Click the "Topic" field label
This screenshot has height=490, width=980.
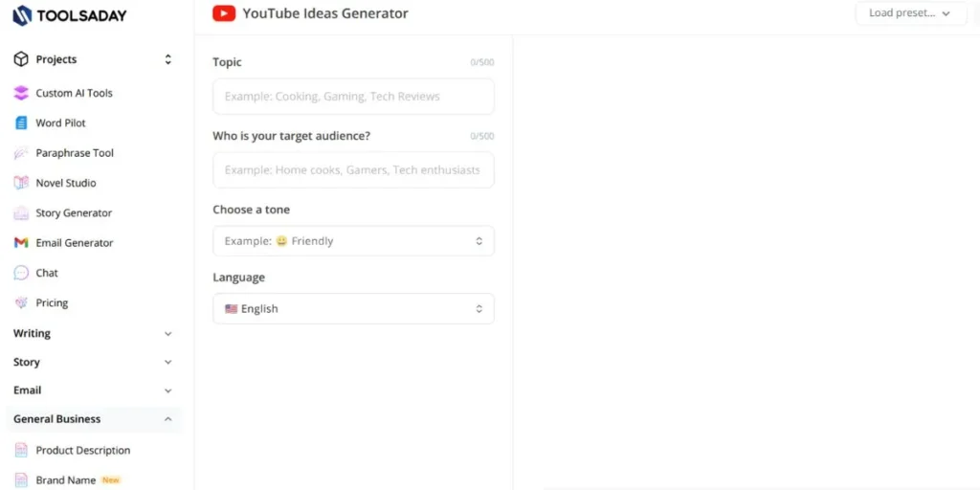[x=227, y=62]
